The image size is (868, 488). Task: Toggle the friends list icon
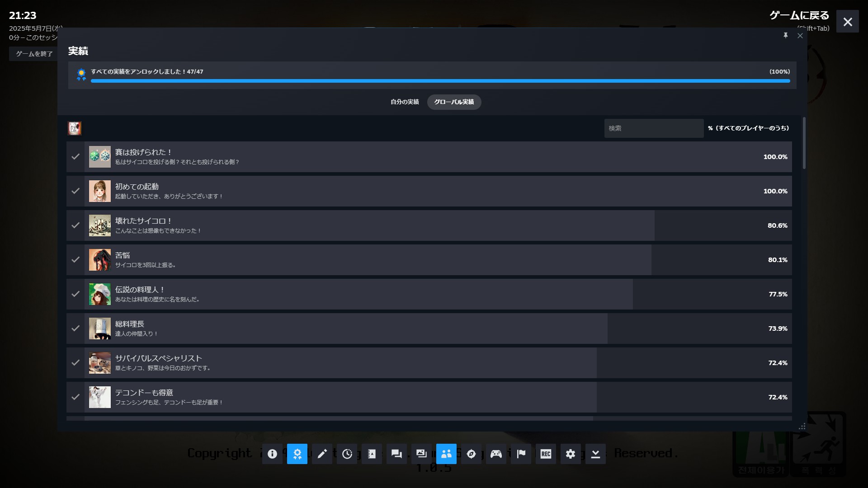tap(446, 454)
